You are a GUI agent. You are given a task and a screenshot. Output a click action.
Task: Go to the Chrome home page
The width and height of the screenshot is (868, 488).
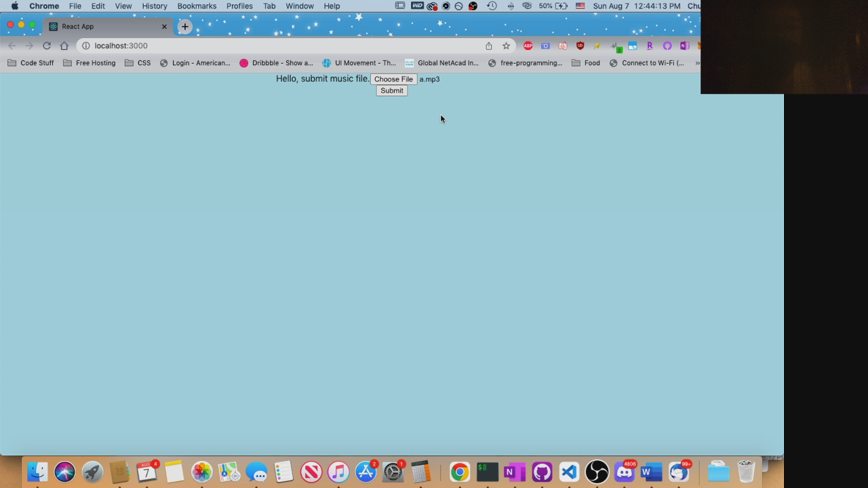(x=64, y=45)
